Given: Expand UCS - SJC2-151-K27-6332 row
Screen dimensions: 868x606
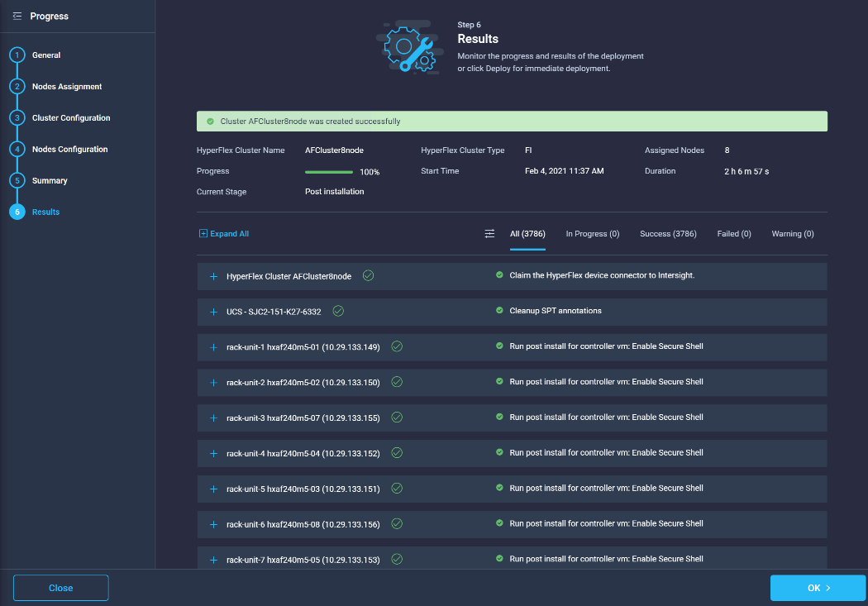Looking at the screenshot, I should (x=213, y=312).
